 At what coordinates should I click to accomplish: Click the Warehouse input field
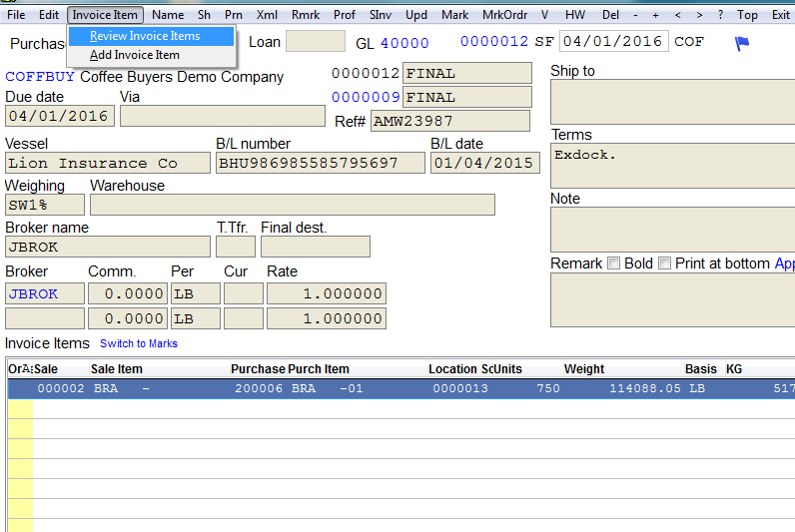[x=293, y=205]
